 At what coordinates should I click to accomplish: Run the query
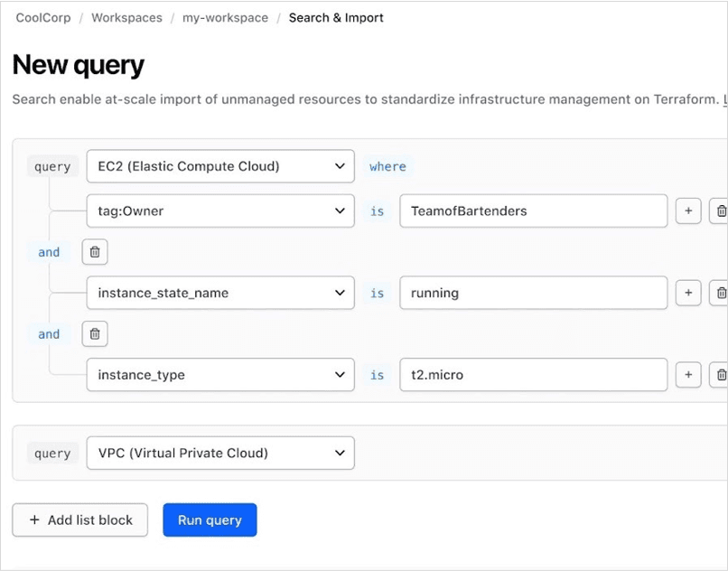210,520
